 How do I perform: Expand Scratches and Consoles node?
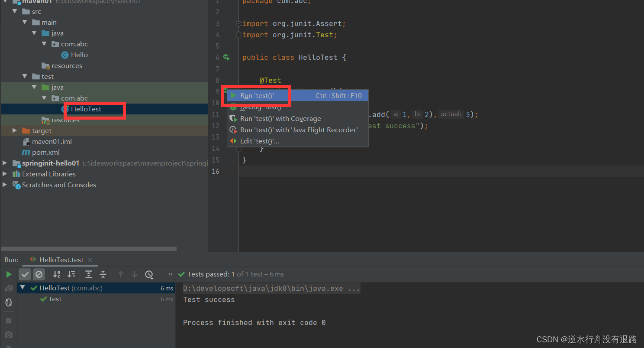[5, 185]
